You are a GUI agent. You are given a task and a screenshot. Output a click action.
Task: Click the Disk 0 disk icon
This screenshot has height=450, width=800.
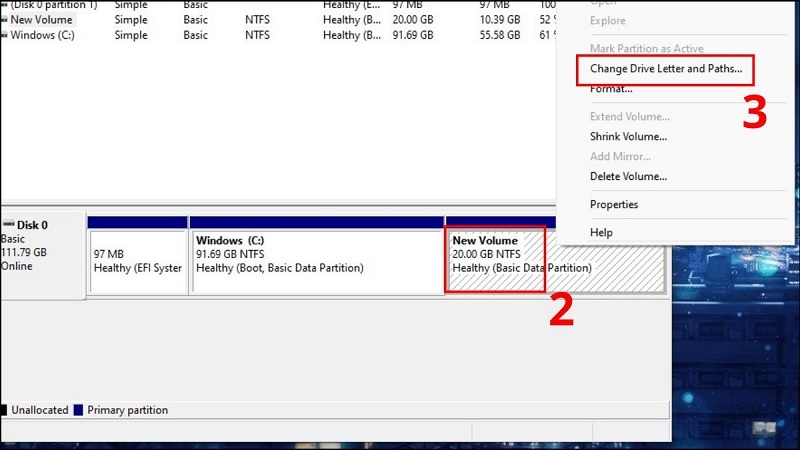tap(9, 224)
